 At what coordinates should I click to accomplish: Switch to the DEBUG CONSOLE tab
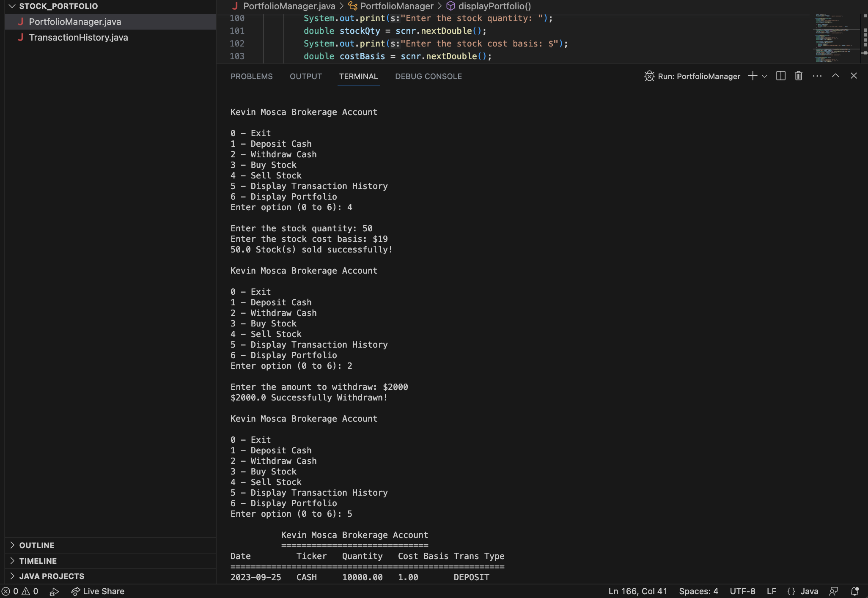tap(428, 76)
